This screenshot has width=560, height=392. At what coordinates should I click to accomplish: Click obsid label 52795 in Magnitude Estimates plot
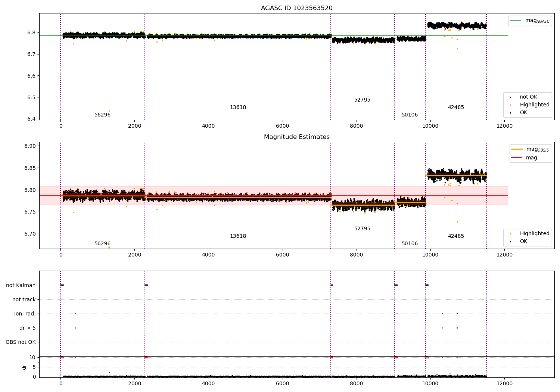click(x=362, y=229)
